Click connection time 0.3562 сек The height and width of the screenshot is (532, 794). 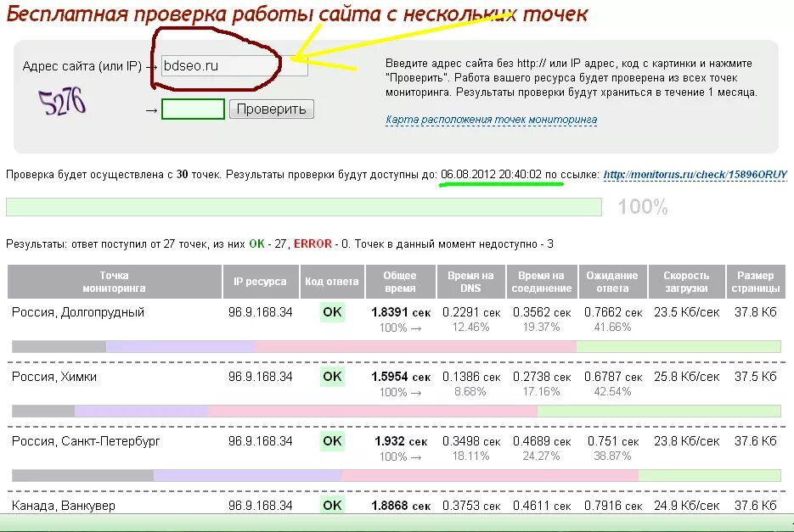click(542, 313)
